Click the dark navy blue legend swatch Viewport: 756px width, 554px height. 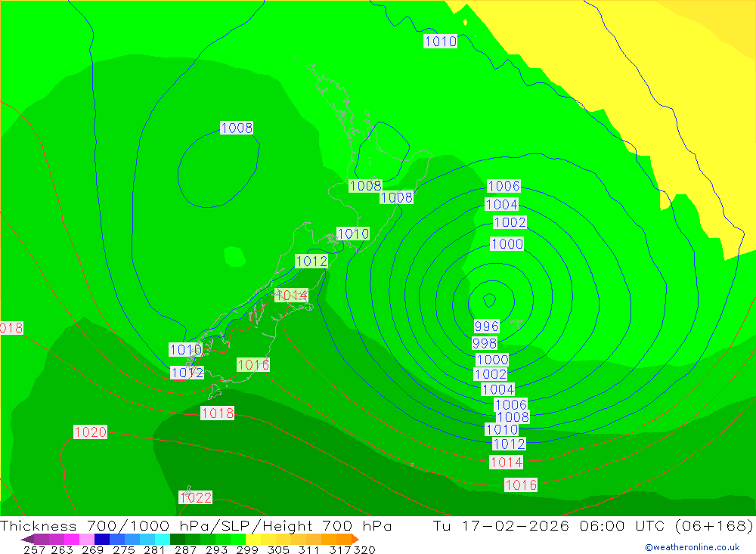point(102,539)
